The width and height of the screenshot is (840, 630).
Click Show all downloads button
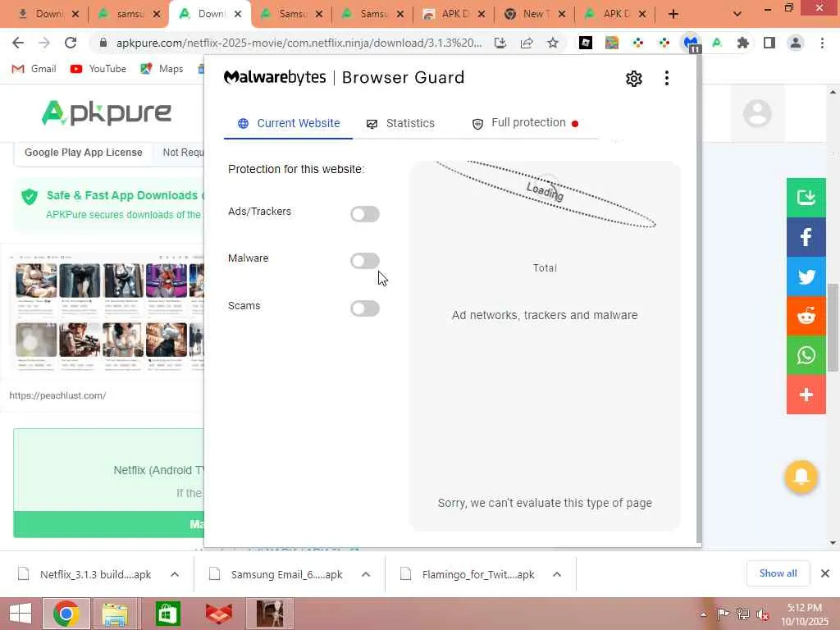pyautogui.click(x=778, y=573)
